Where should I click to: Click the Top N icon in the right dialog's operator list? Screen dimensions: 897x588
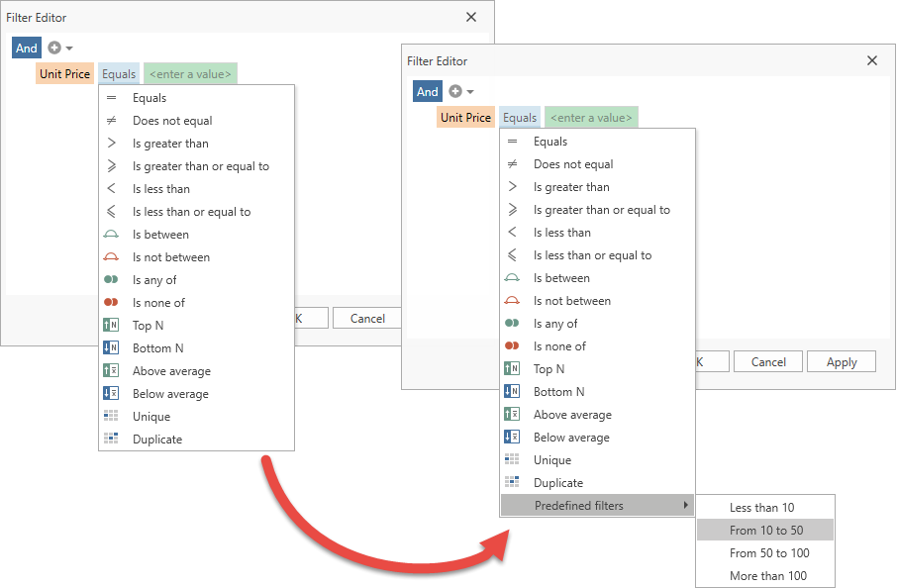pos(512,369)
